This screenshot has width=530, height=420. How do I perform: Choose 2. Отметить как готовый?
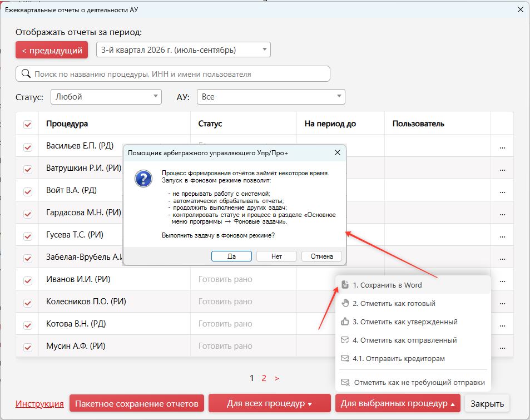point(413,303)
